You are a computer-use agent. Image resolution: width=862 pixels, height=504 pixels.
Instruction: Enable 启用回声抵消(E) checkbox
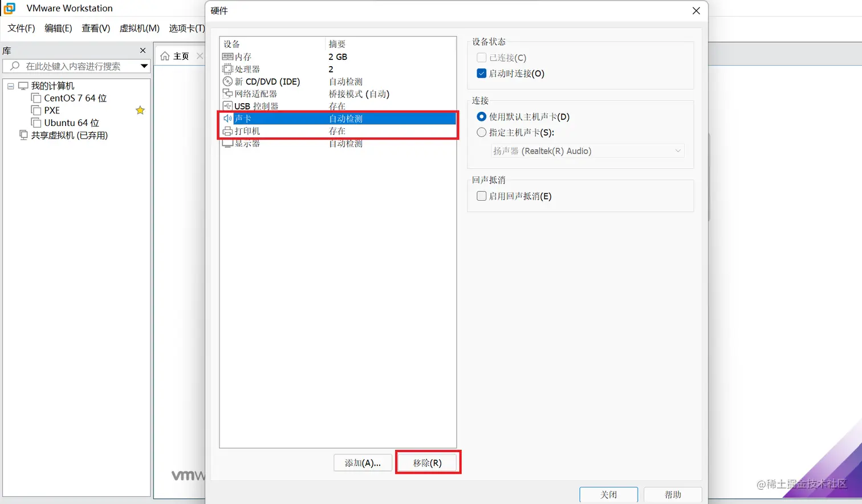click(482, 196)
